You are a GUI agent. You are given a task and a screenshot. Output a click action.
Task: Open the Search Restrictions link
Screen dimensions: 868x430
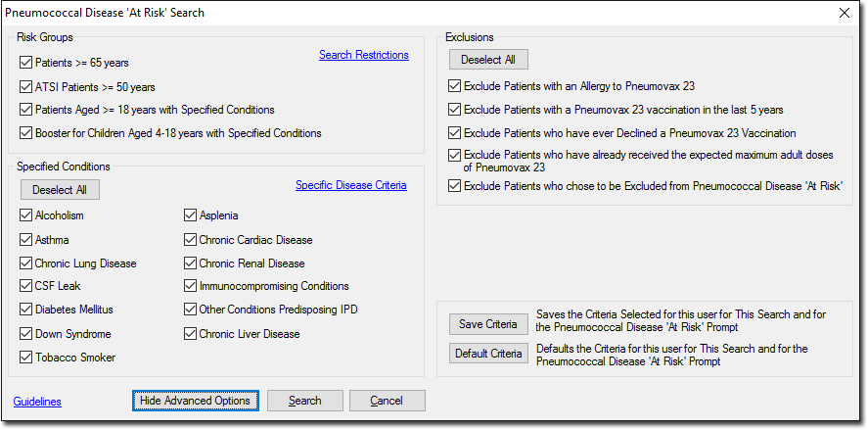364,55
